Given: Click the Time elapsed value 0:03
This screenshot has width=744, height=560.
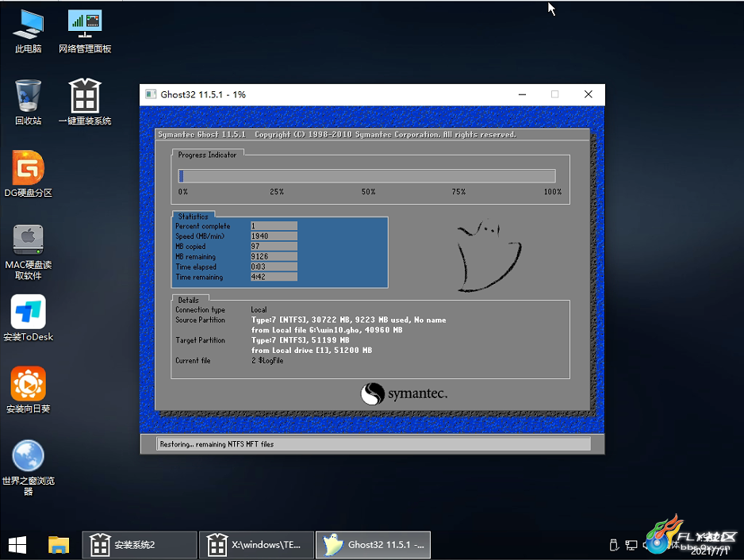Looking at the screenshot, I should [274, 267].
